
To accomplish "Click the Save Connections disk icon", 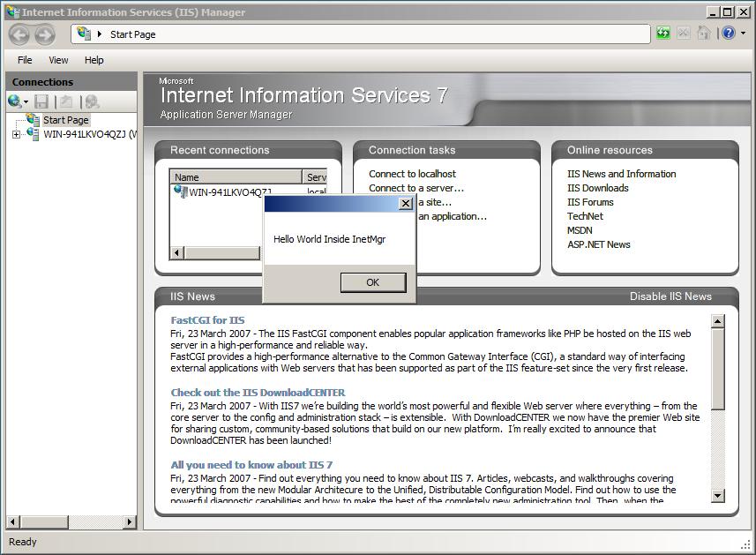I will coord(41,101).
